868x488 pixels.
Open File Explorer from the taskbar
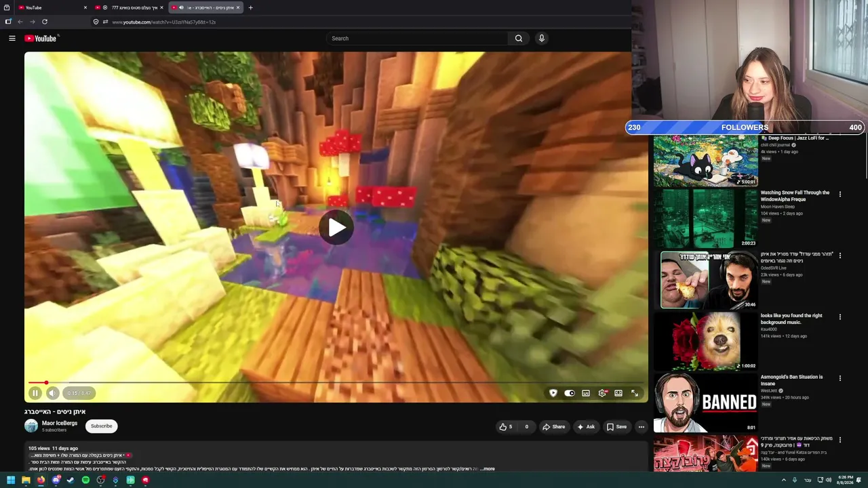26,481
